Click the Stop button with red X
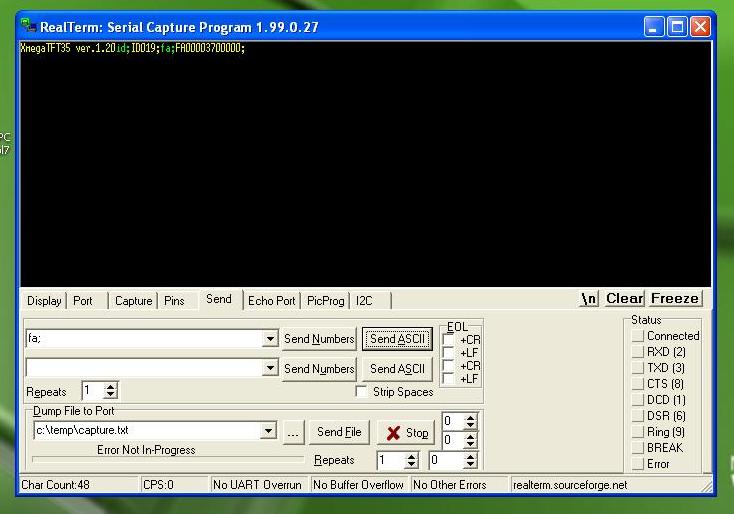Viewport: 734px width, 514px height. pyautogui.click(x=407, y=432)
